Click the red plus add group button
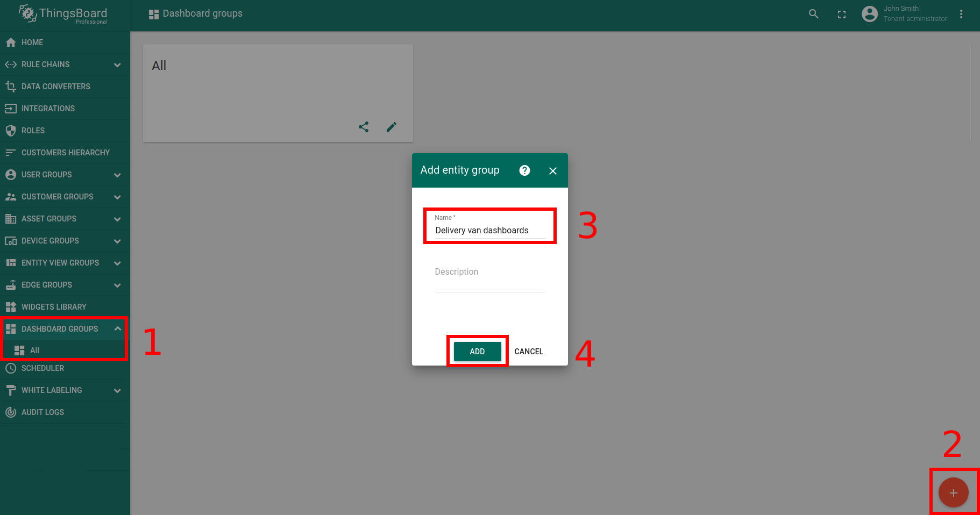Screen dimensions: 980x515 (953, 492)
